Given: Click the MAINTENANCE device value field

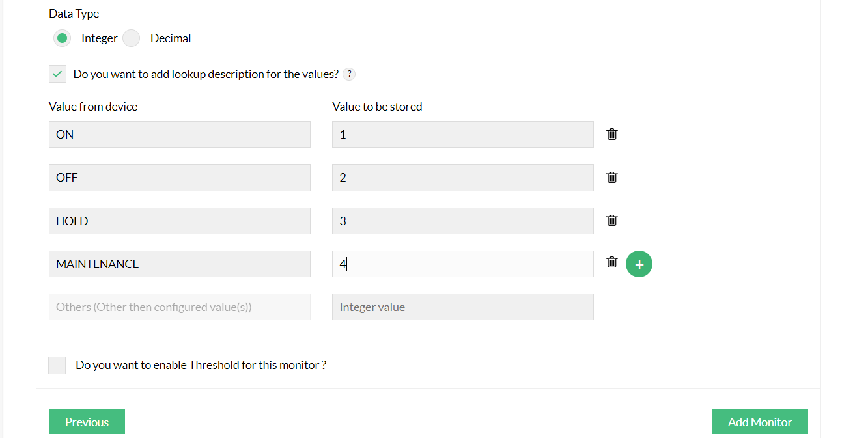Looking at the screenshot, I should tap(179, 264).
